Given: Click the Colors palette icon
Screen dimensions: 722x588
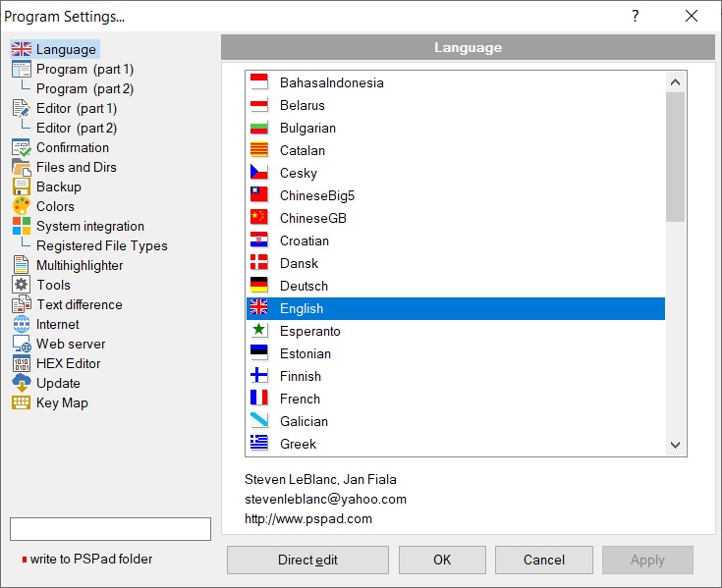Looking at the screenshot, I should click(22, 206).
